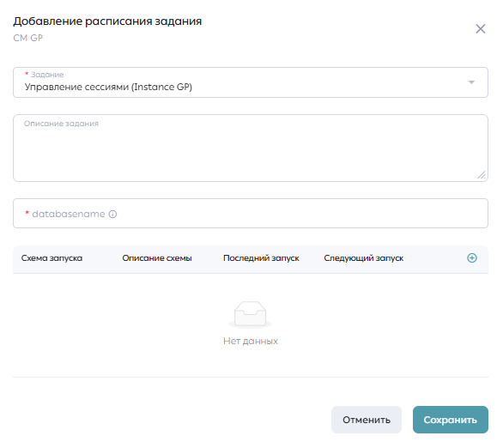The image size is (503, 448).
Task: Cancel with the Отменить button
Action: [x=367, y=420]
